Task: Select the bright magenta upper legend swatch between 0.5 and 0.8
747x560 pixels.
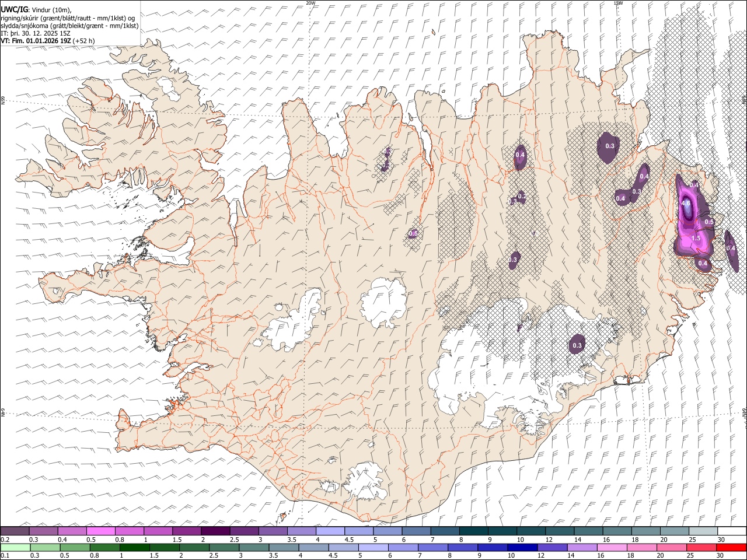Action: click(x=100, y=531)
